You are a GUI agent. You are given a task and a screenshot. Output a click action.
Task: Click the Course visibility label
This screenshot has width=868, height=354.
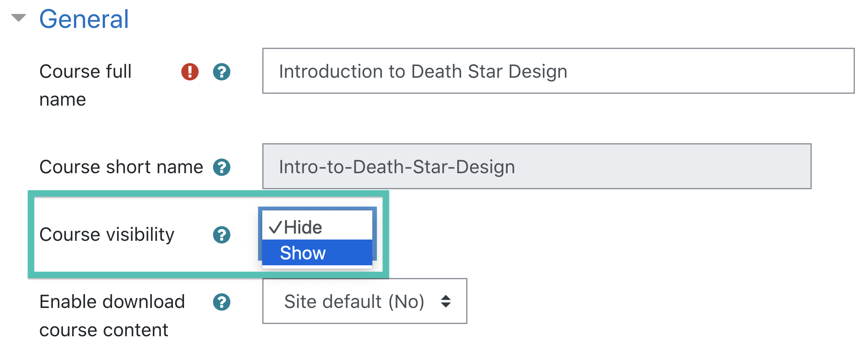107,235
